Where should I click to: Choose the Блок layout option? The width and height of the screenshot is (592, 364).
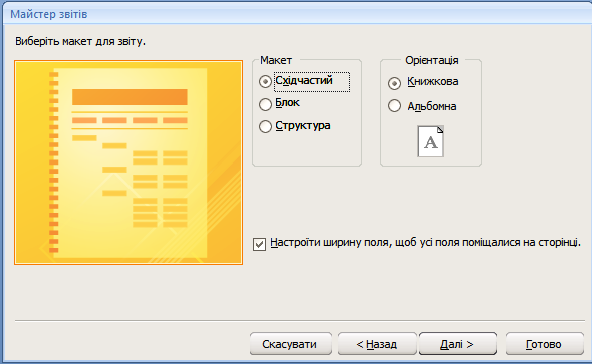(265, 104)
